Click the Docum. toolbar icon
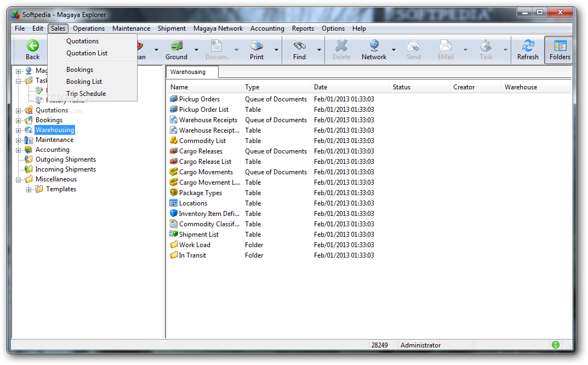This screenshot has height=365, width=588. coord(216,46)
